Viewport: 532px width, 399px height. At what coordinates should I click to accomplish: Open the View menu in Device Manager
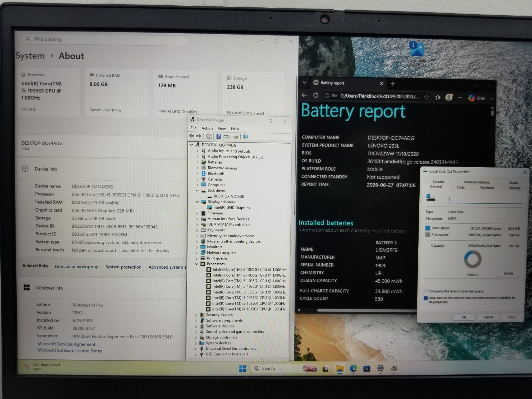[x=222, y=129]
